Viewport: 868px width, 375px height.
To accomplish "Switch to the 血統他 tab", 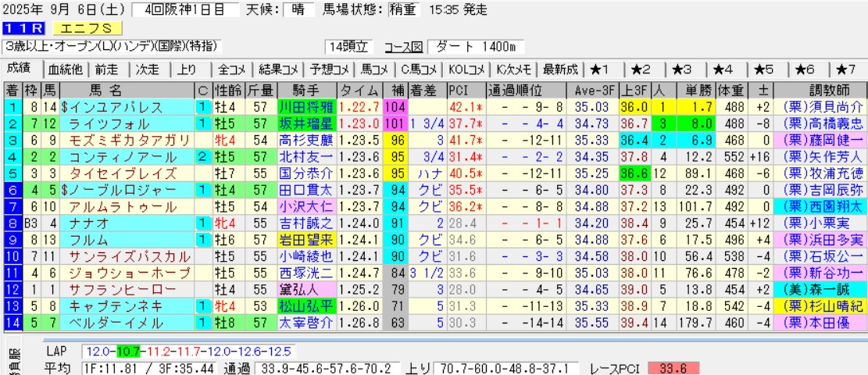I will [65, 69].
